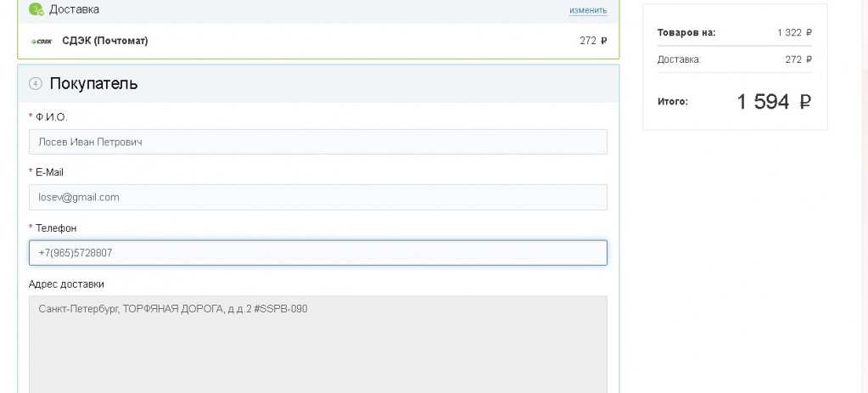Screen dimensions: 868x393
Task: Click the 'E-Mail' field label
Action: [x=48, y=172]
